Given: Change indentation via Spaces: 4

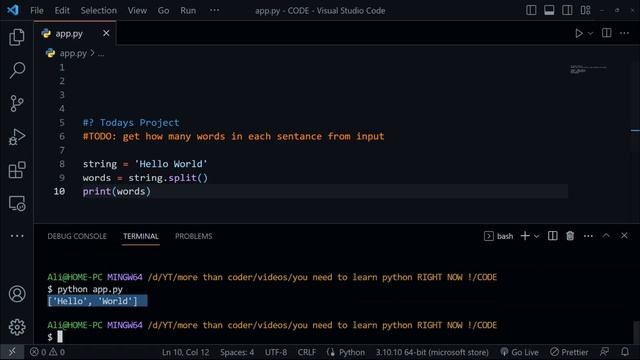Looking at the screenshot, I should 237,352.
